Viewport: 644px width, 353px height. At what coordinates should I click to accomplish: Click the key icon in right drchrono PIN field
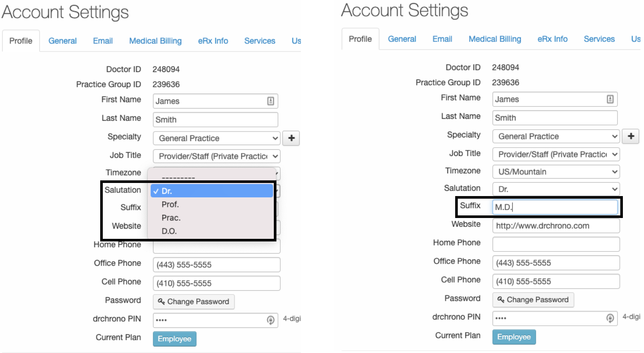point(610,318)
